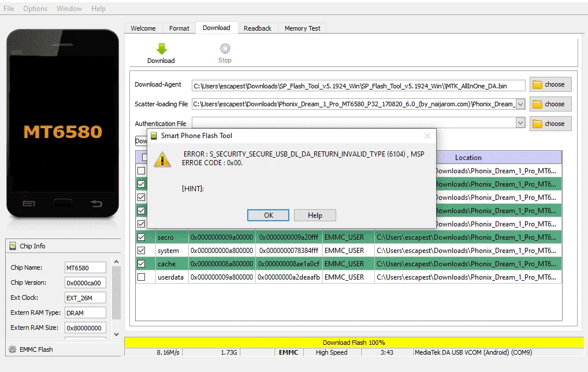
Task: Click the Smart Phone Flash Tool title icon
Action: (x=154, y=136)
